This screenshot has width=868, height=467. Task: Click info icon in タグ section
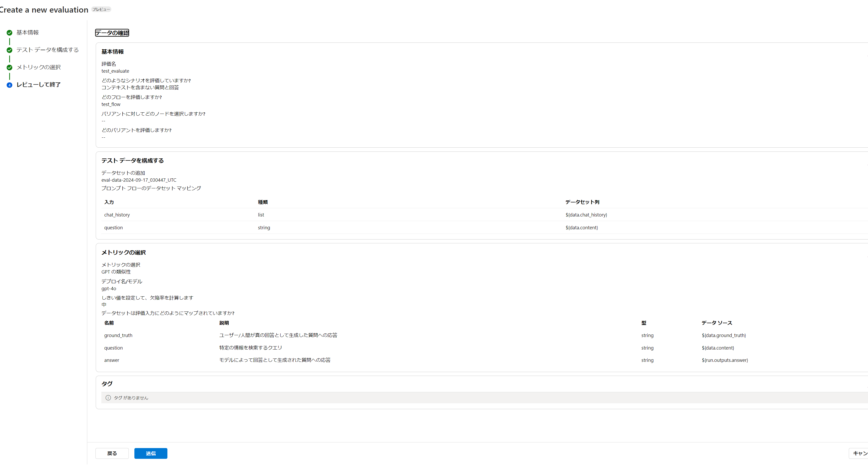(x=108, y=398)
